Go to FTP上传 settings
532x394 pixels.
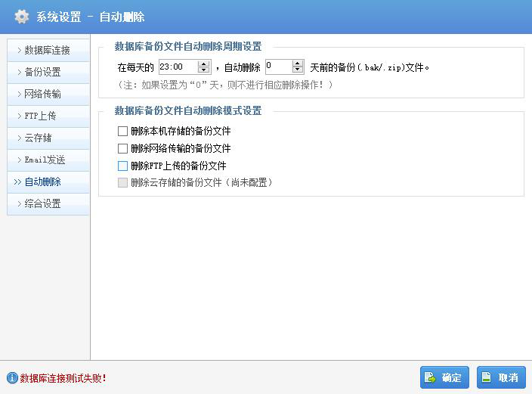(48, 116)
